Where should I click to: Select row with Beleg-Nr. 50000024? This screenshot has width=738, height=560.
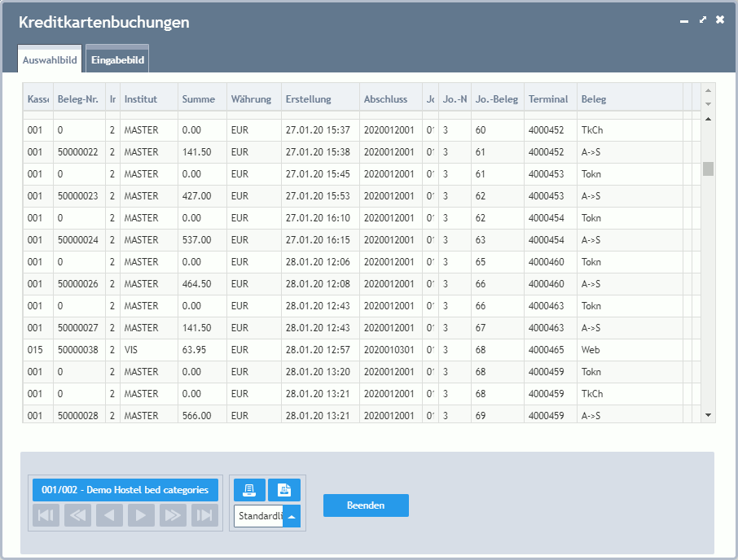point(362,240)
